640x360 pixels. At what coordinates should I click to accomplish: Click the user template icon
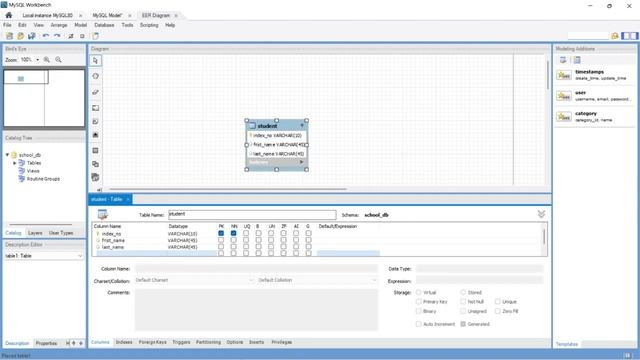click(x=564, y=96)
